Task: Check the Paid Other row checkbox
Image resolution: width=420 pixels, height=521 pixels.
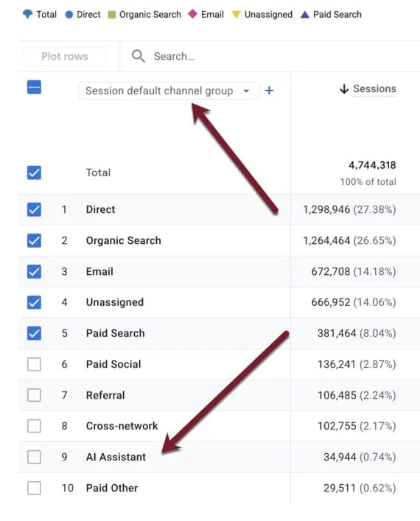Action: pos(34,488)
